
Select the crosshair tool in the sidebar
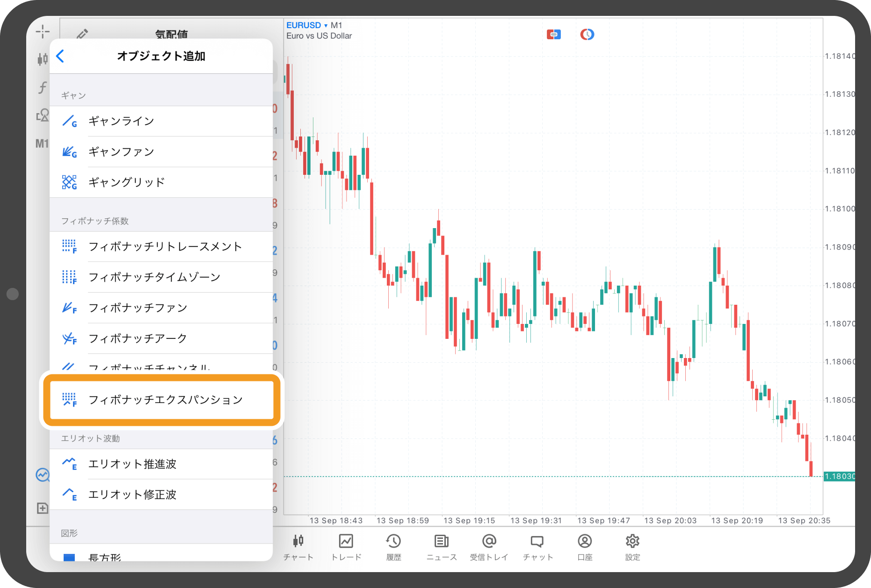click(43, 31)
